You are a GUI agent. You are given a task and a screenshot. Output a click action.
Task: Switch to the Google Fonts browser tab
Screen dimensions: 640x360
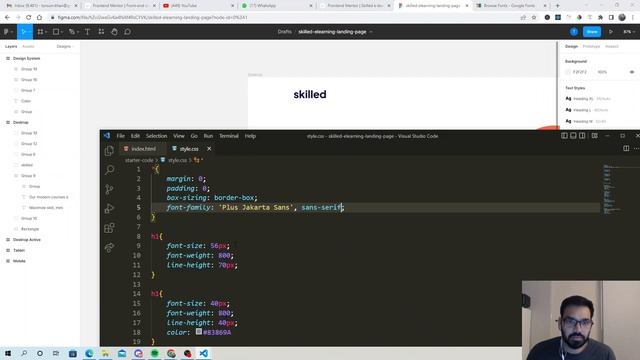tap(510, 6)
